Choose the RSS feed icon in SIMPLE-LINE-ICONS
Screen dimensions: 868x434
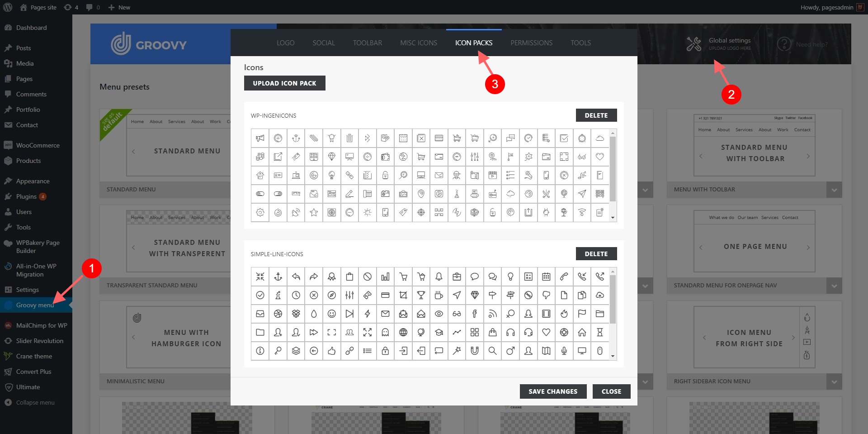coord(492,314)
